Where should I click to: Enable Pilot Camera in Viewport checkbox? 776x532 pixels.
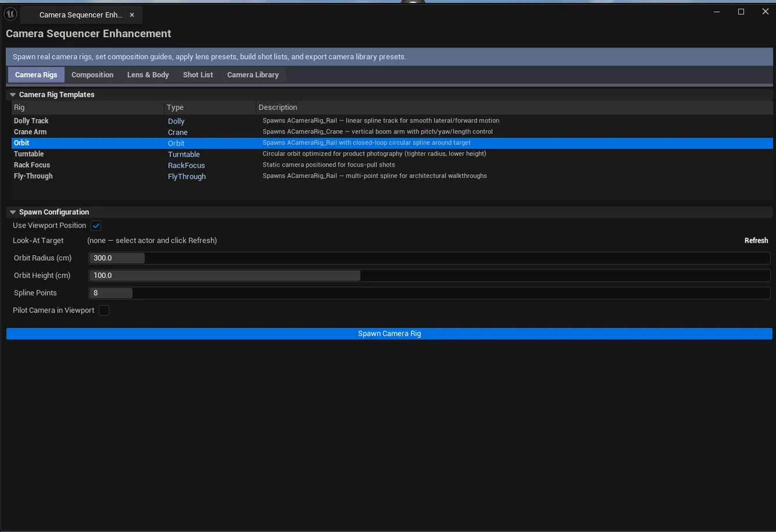point(104,310)
